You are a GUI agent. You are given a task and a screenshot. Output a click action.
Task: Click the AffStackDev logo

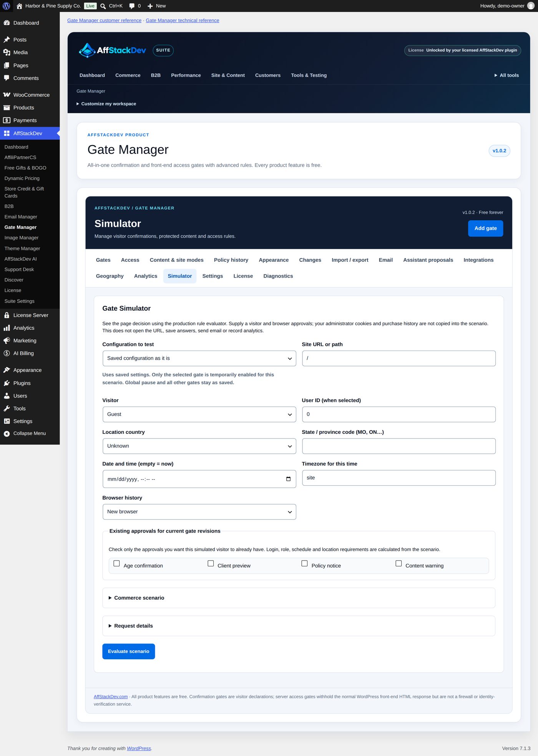(112, 50)
